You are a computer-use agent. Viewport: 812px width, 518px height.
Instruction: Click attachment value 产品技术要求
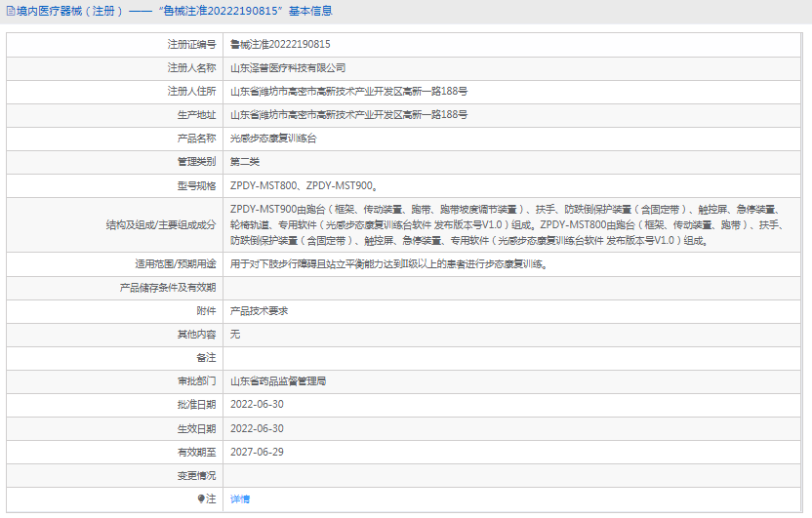[259, 311]
